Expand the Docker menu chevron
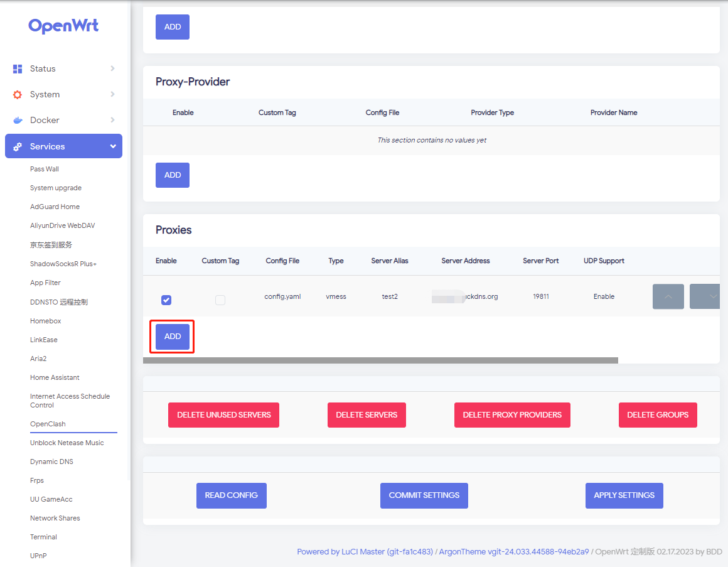This screenshot has width=728, height=567. click(x=112, y=120)
